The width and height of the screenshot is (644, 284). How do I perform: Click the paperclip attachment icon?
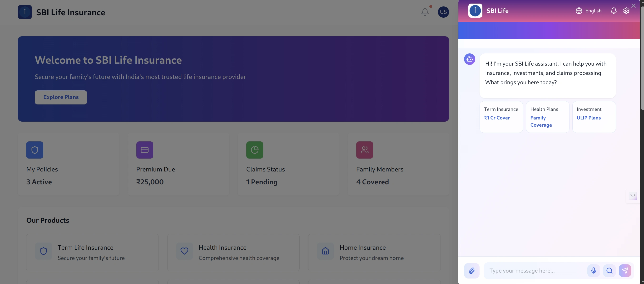tap(471, 270)
